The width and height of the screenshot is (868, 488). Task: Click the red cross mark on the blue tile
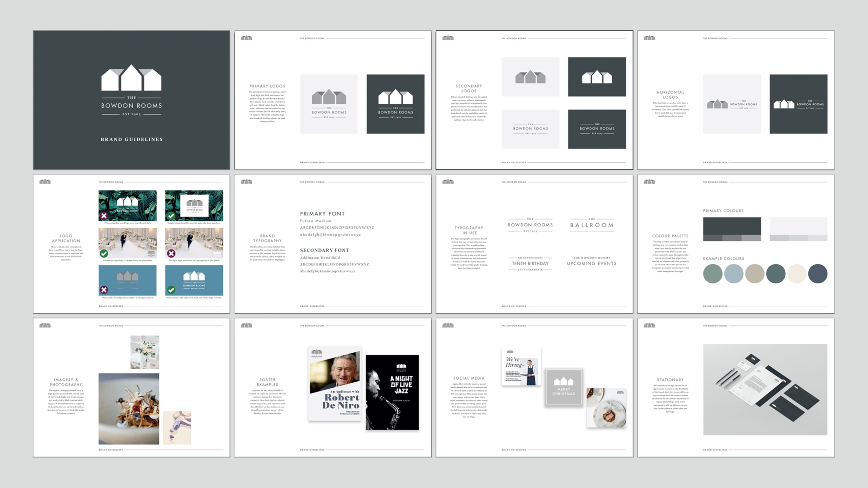point(104,290)
